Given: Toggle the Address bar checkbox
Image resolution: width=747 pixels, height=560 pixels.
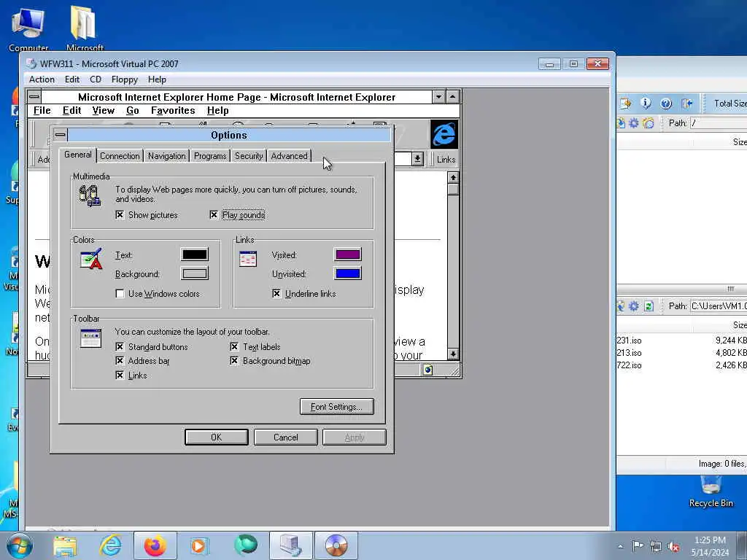Looking at the screenshot, I should (x=120, y=361).
